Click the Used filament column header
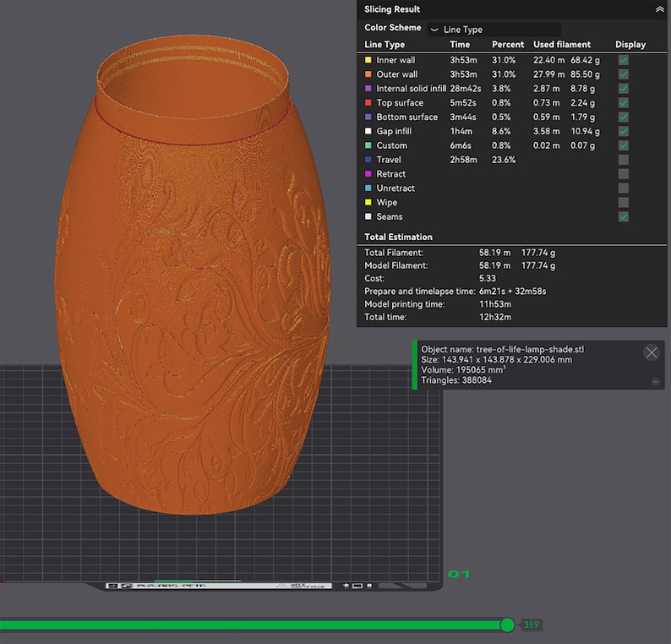 (561, 45)
